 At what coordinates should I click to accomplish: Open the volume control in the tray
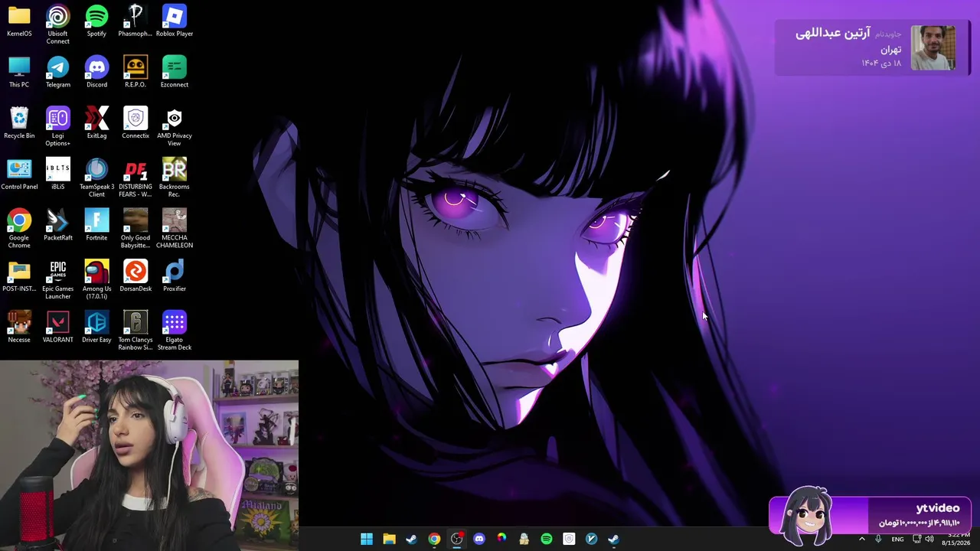pos(929,540)
